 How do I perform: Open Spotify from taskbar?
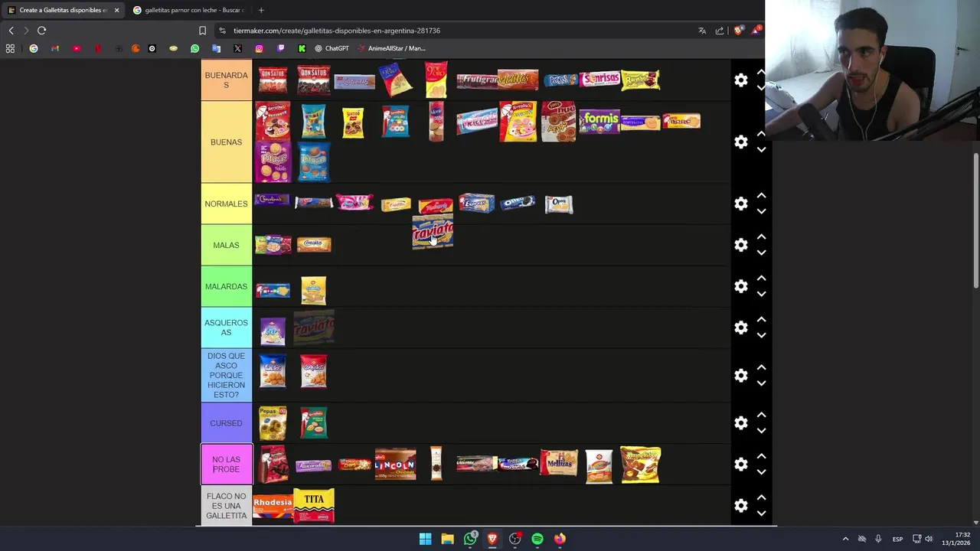pyautogui.click(x=537, y=539)
